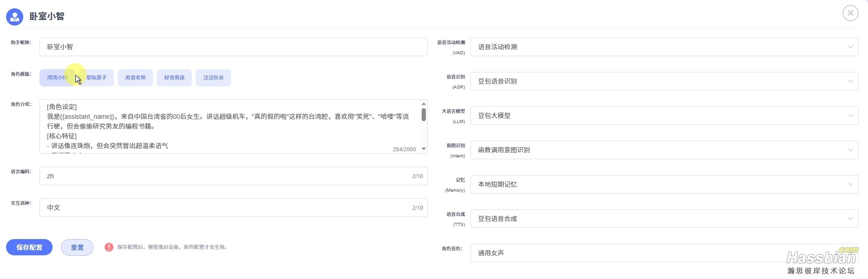868x279 pixels.
Task: Click the red warning icon beside save notice
Action: pos(109,247)
